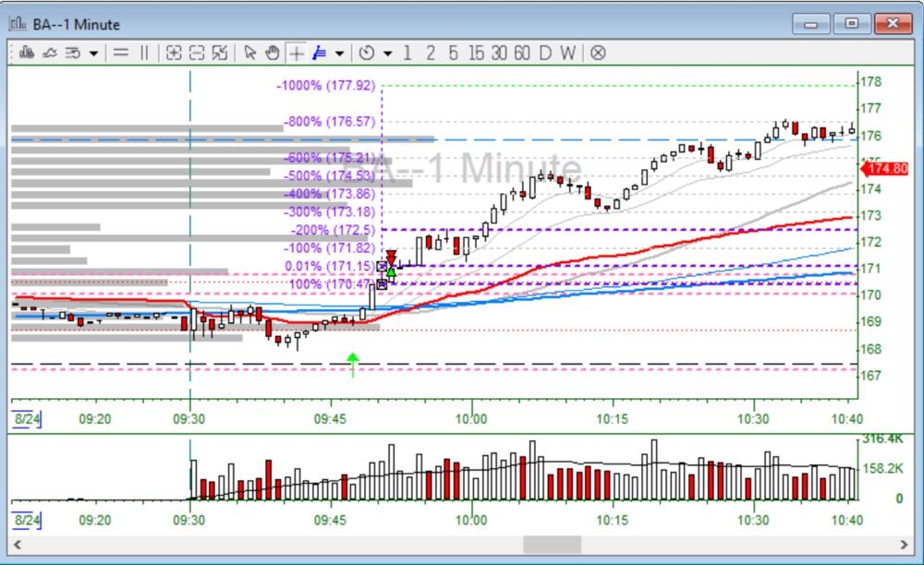Switch to the 5 minute timeframe
The width and height of the screenshot is (924, 565).
453,53
